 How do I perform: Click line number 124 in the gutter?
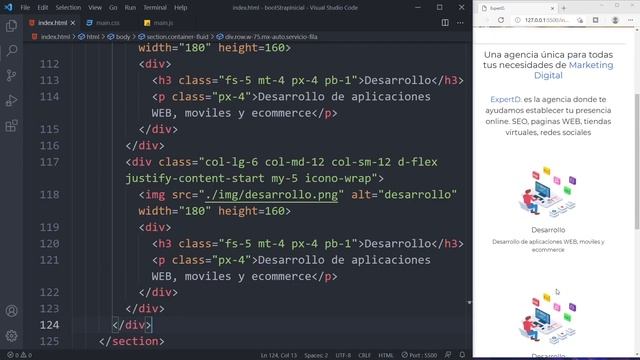coord(49,325)
